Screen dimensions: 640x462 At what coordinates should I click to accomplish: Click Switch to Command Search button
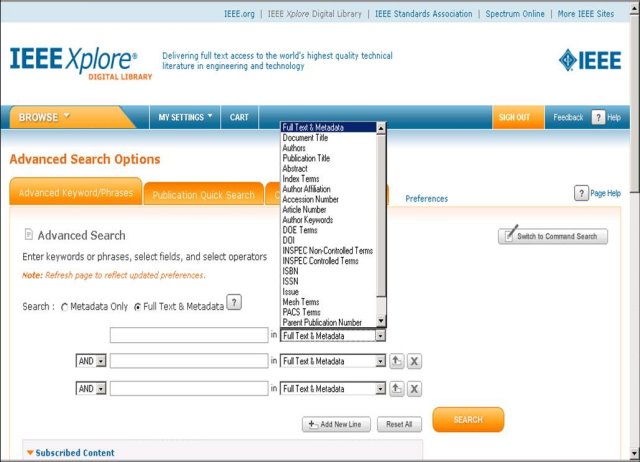coord(553,236)
